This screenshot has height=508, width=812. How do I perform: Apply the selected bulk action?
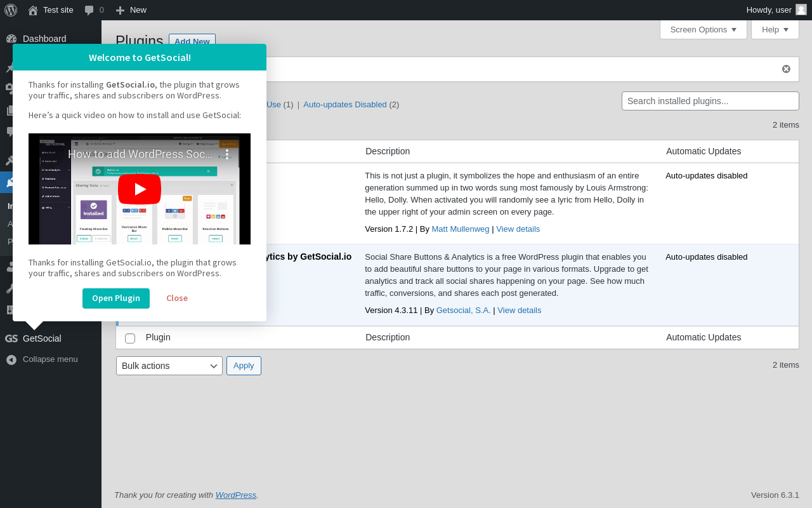(244, 366)
